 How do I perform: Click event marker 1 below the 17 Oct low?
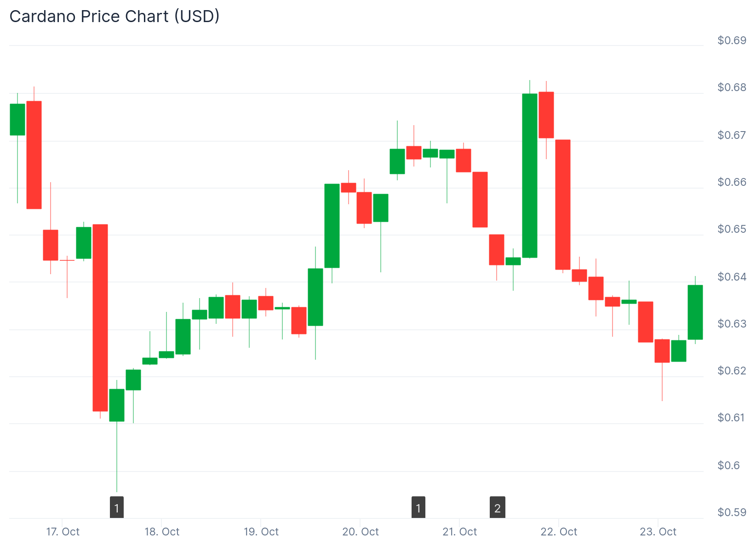point(117,507)
